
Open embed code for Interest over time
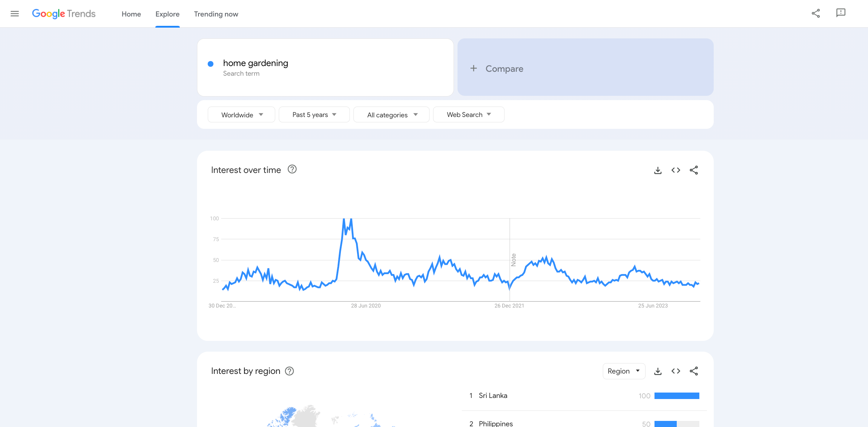click(676, 170)
